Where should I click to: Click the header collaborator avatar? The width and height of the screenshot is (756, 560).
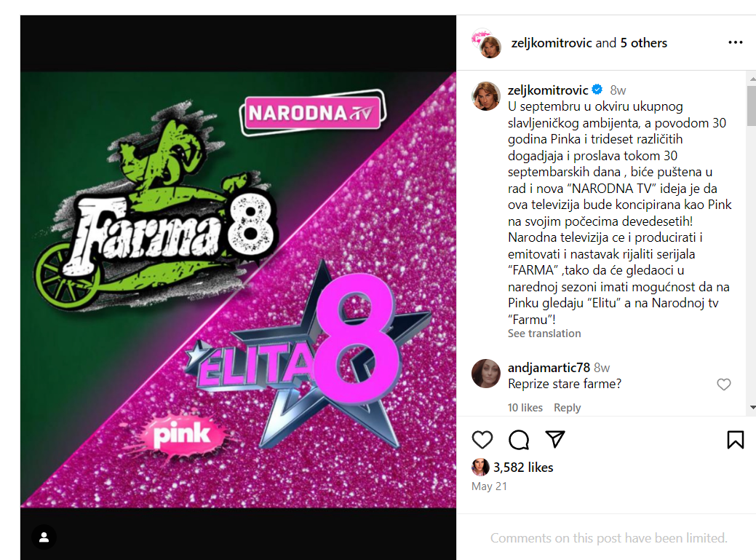(x=487, y=44)
